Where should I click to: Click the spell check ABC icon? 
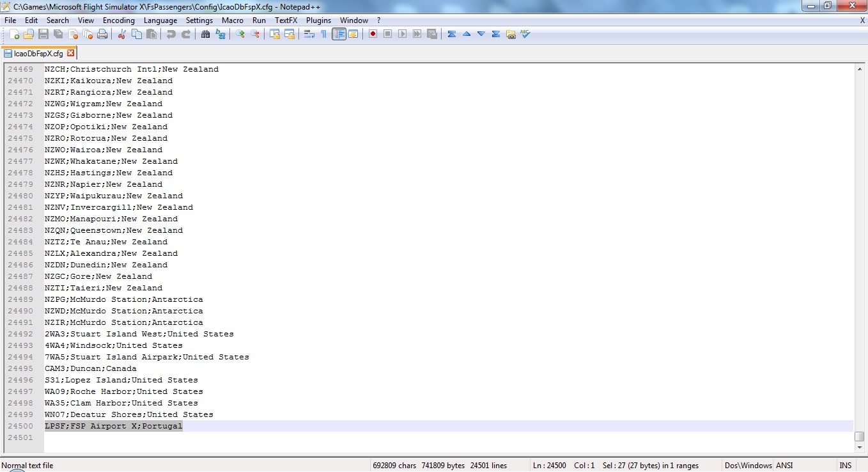tap(525, 34)
